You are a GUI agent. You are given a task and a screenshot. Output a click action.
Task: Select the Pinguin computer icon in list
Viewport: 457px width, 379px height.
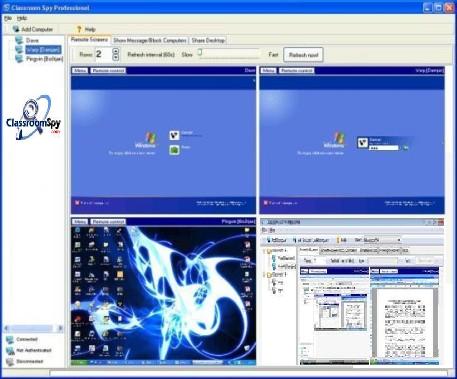coord(19,59)
